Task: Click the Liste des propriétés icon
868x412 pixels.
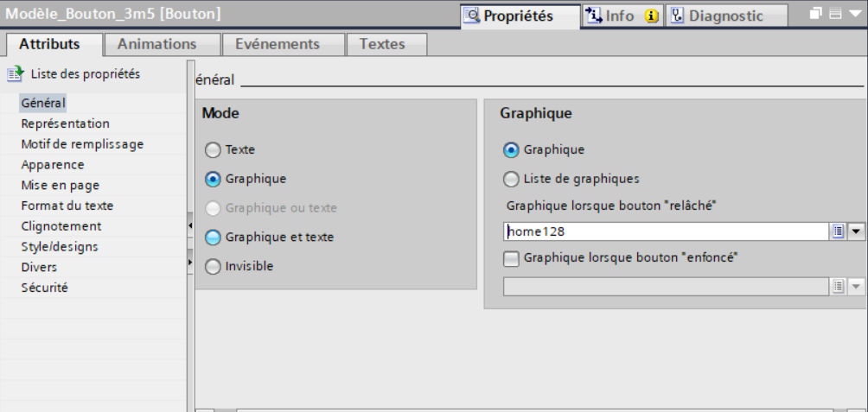Action: point(15,74)
